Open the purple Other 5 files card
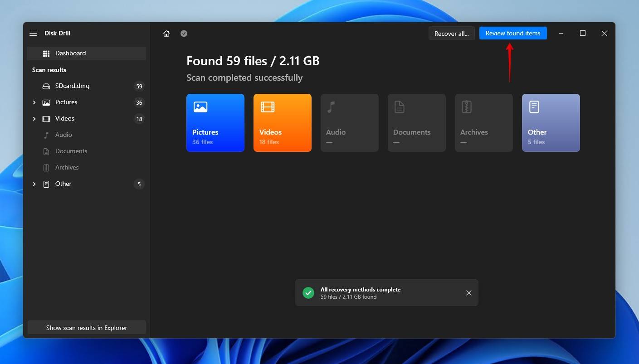This screenshot has width=639, height=364. [551, 123]
